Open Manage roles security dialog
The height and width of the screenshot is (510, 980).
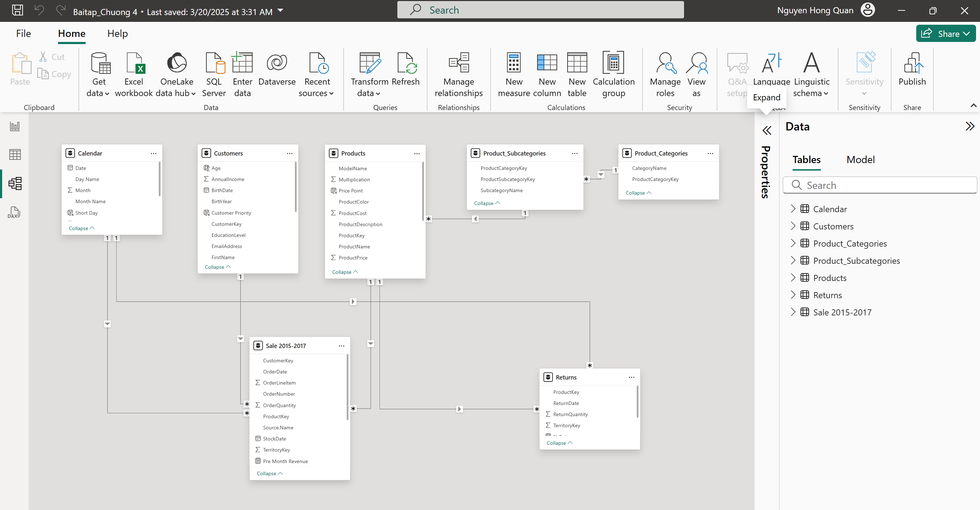(x=665, y=75)
